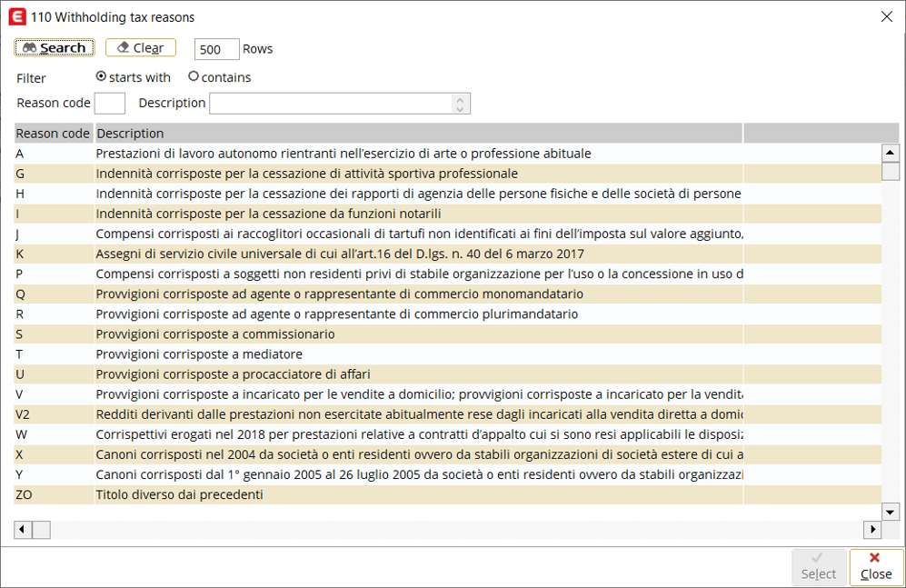Screen dimensions: 906x588
Task: Click the Rows count input field
Action: (216, 49)
